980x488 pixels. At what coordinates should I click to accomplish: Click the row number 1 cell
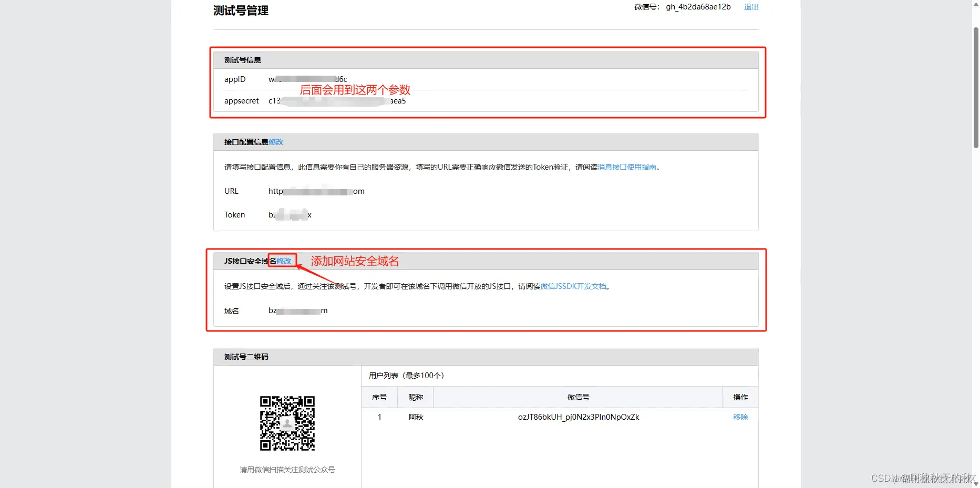379,417
